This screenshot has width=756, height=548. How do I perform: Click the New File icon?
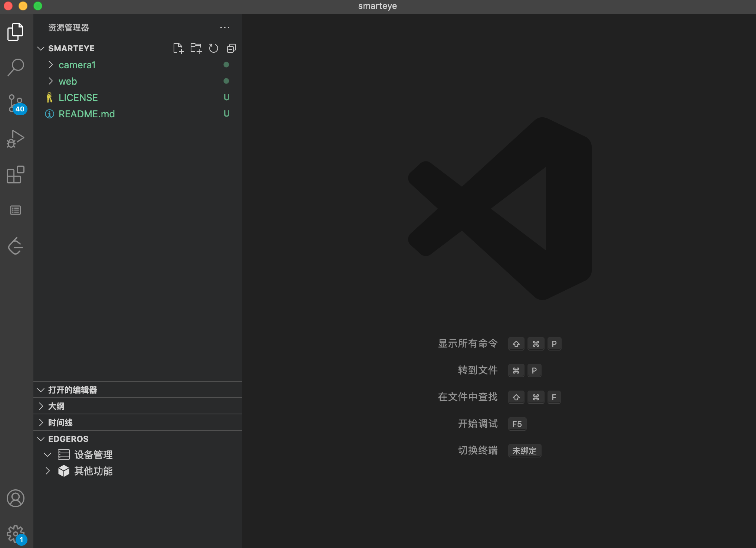178,48
